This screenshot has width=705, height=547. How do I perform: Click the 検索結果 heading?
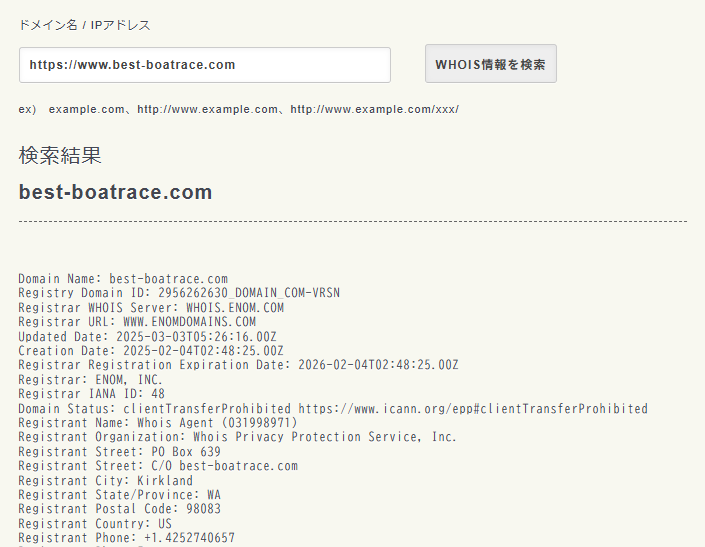click(60, 156)
